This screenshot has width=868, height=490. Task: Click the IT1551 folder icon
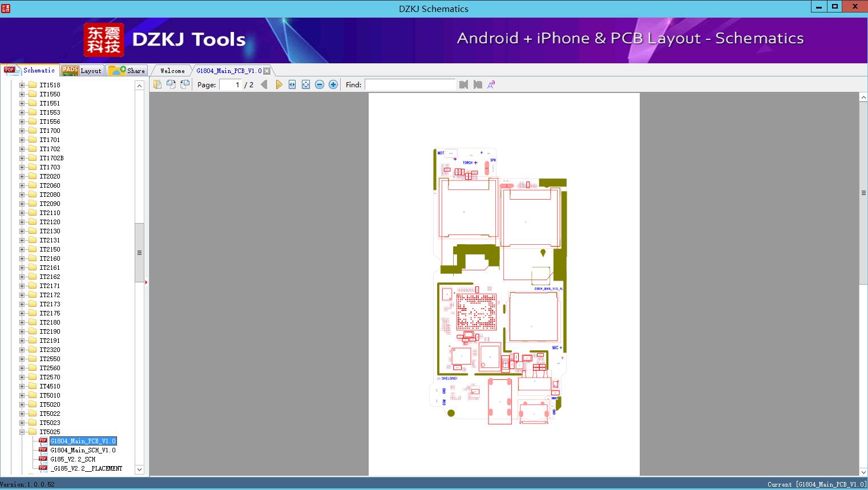click(x=33, y=103)
